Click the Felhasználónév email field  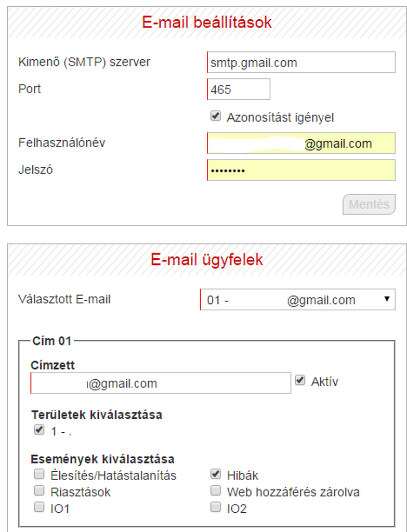coord(301,143)
